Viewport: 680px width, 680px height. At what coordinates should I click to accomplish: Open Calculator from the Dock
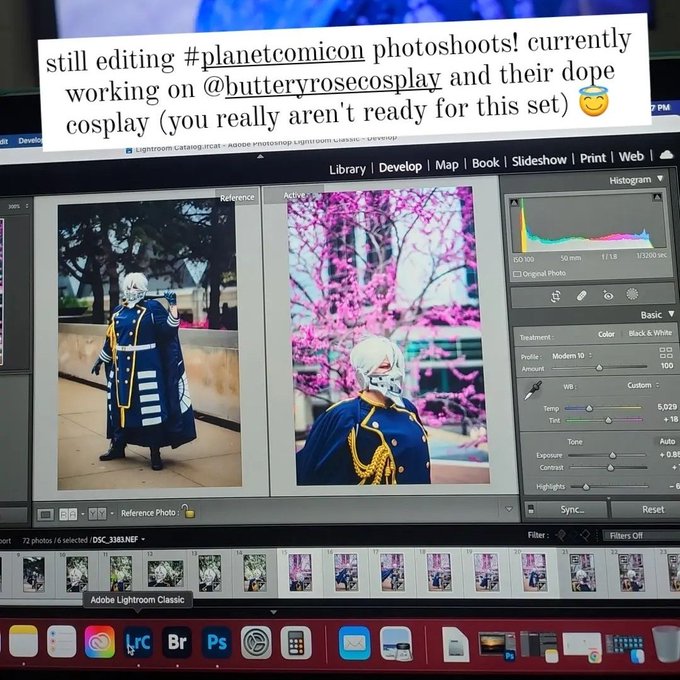pos(296,643)
